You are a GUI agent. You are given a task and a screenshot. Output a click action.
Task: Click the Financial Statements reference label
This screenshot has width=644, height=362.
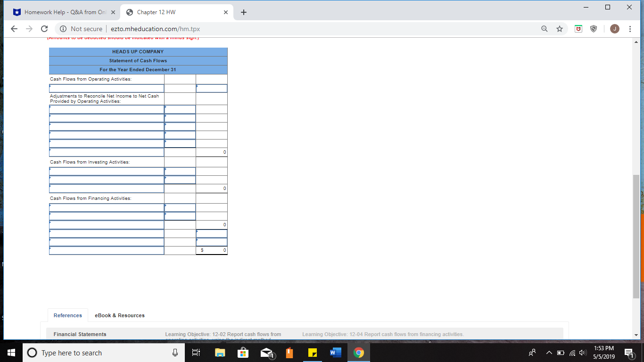pos(80,334)
